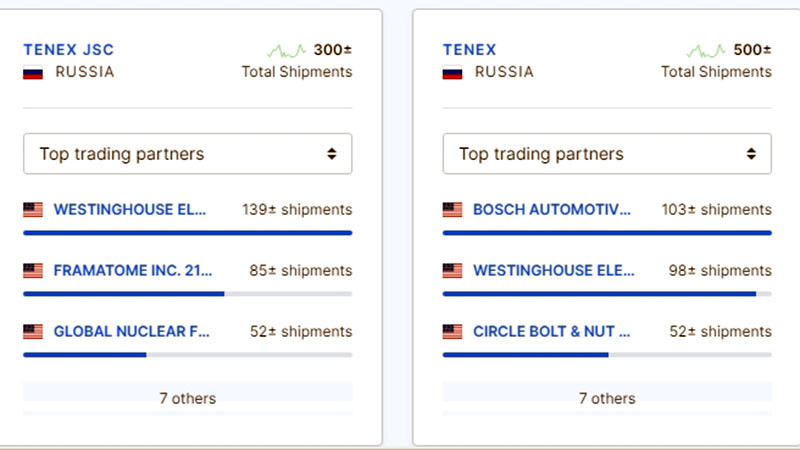Viewport: 800px width, 450px height.
Task: Click US flag beside Bosch Automotive entry
Action: (x=453, y=210)
